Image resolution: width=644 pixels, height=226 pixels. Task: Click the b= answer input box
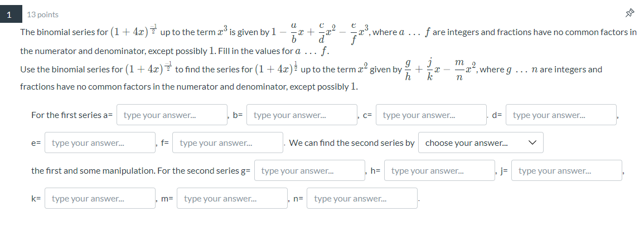coord(302,115)
